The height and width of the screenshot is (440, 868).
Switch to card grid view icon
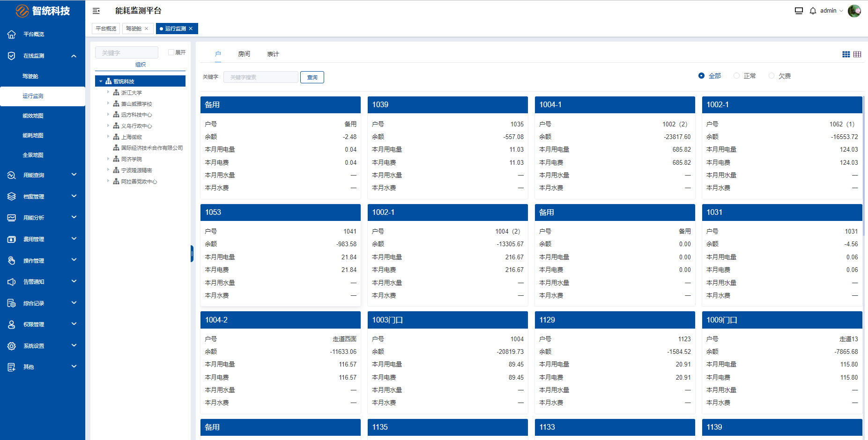pos(846,54)
